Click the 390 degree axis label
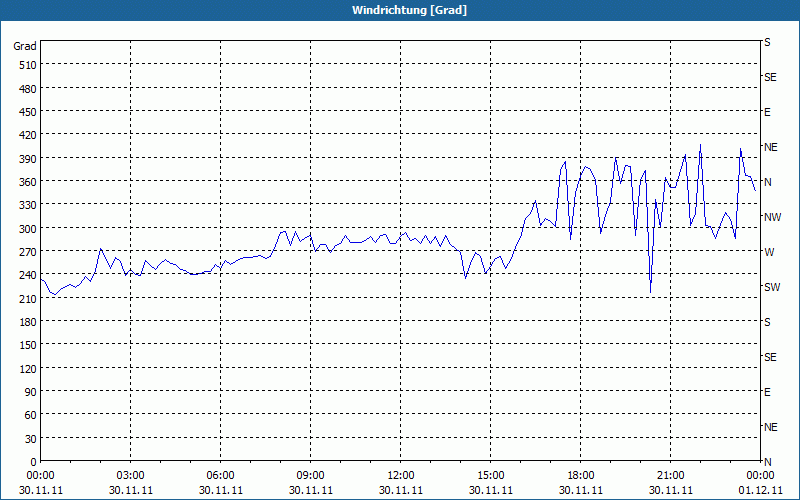Screen dimensions: 800x500 click(29, 159)
